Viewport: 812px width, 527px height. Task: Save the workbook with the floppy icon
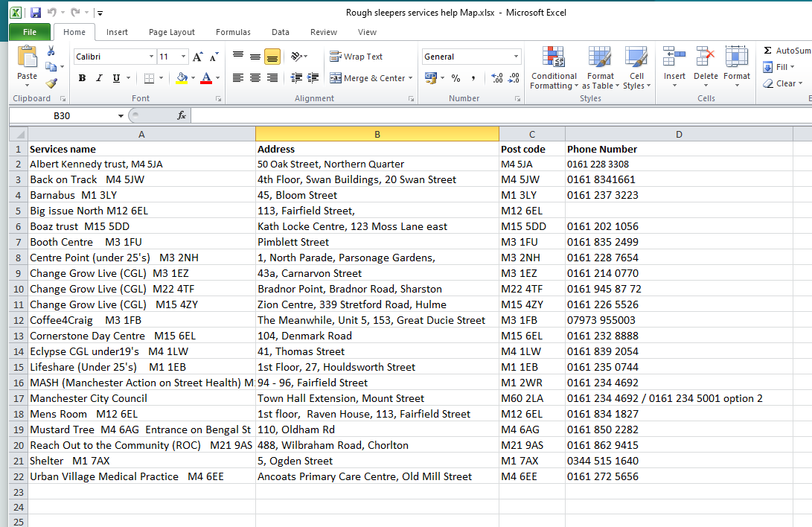tap(35, 13)
